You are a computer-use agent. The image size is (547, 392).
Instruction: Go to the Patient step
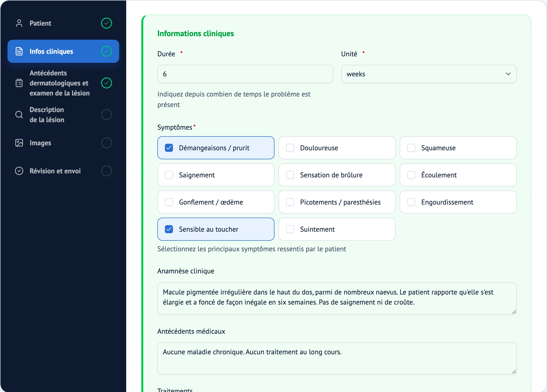click(x=63, y=23)
